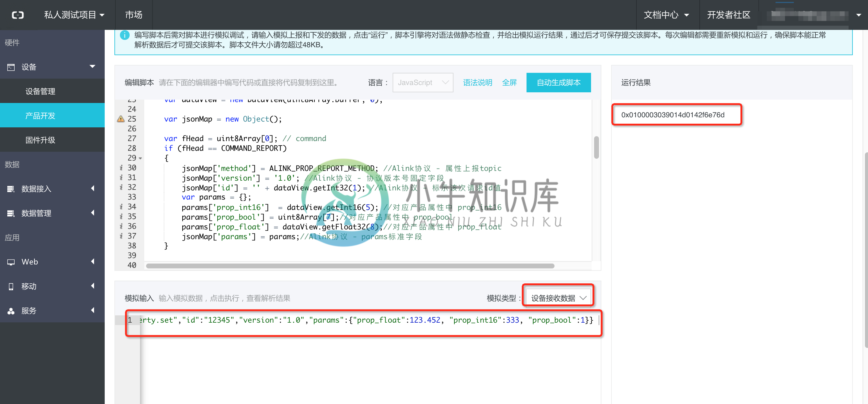Click 自动生成脚本 auto-generate script button
The width and height of the screenshot is (868, 404).
coord(558,82)
